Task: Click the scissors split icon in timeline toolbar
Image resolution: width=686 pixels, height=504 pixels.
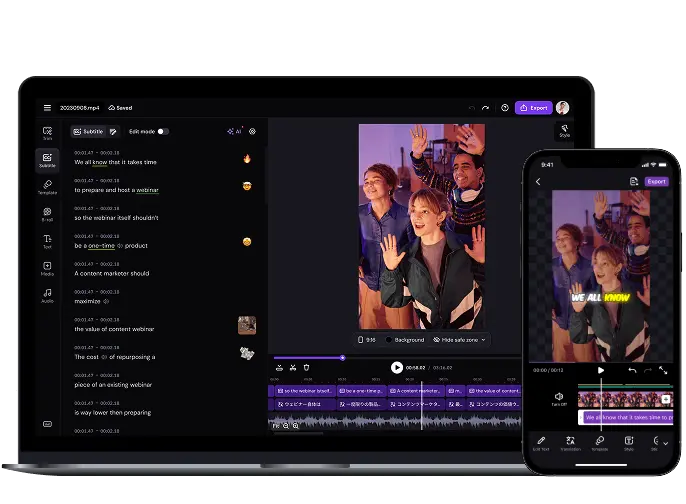Action: 293,368
